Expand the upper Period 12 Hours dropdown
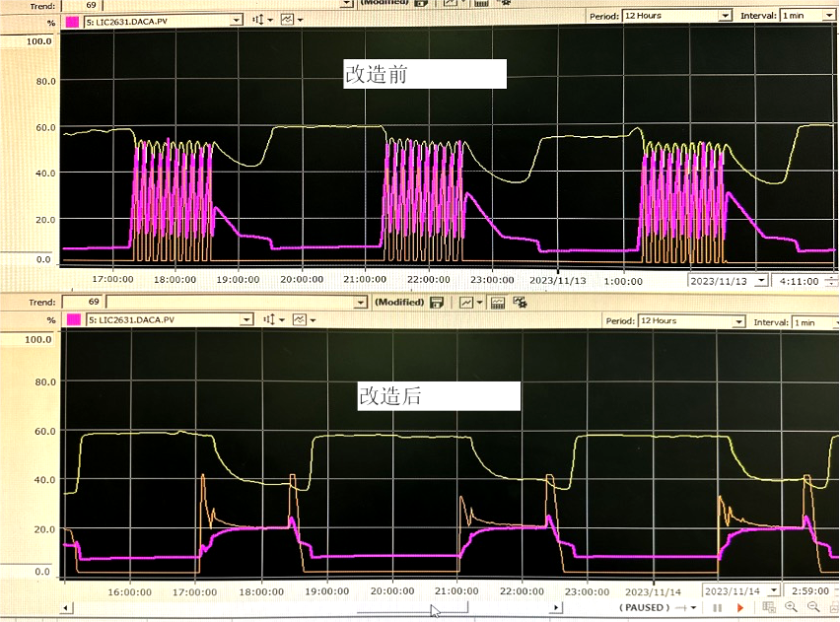 click(726, 16)
